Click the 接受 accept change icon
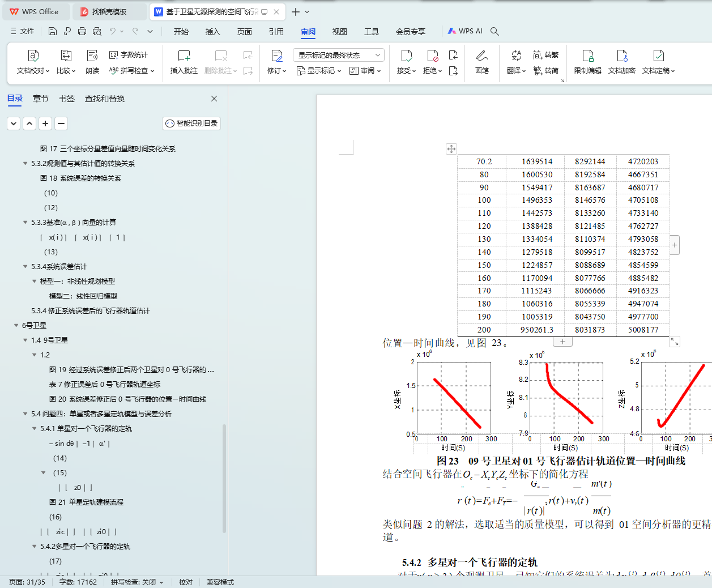The height and width of the screenshot is (588, 712). pyautogui.click(x=407, y=56)
